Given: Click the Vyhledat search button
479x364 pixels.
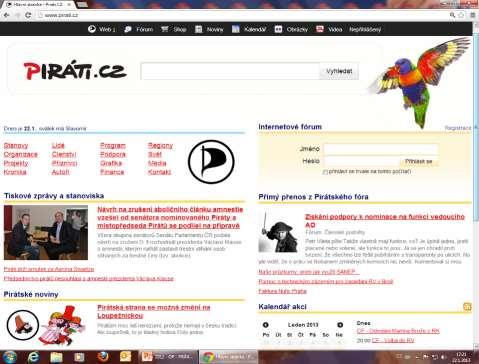Looking at the screenshot, I should click(339, 71).
